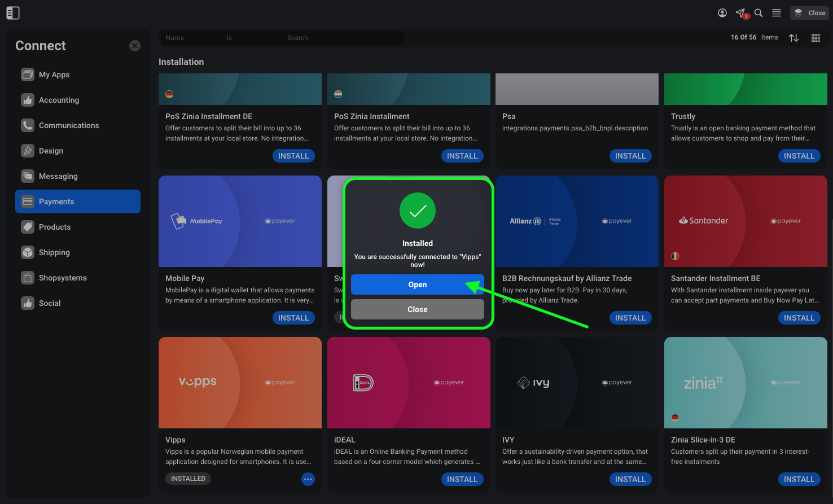
Task: Click the Accounting thumbs-up icon
Action: point(28,100)
